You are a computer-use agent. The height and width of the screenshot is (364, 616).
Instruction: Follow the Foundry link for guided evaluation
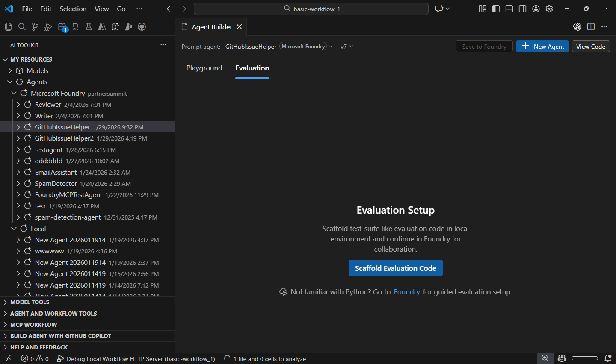(407, 292)
